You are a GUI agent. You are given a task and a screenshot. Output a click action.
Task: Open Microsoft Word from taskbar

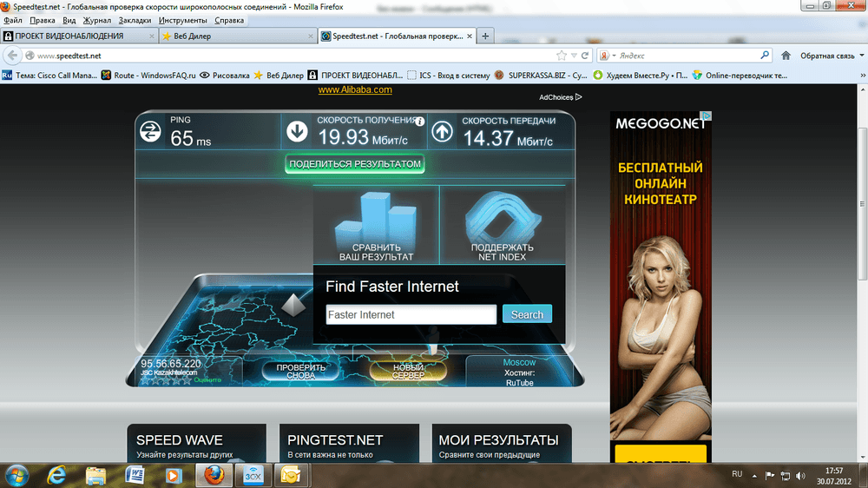point(135,475)
